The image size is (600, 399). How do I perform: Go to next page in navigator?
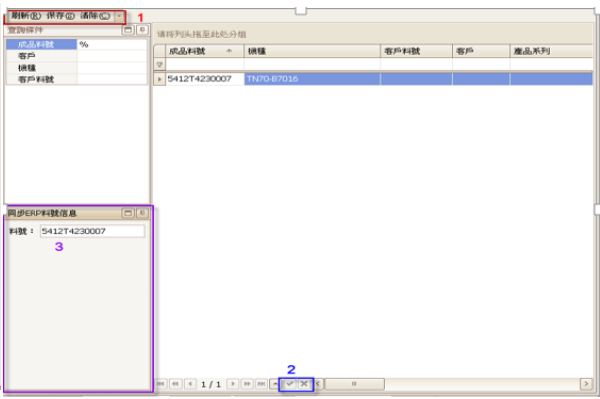pyautogui.click(x=247, y=384)
